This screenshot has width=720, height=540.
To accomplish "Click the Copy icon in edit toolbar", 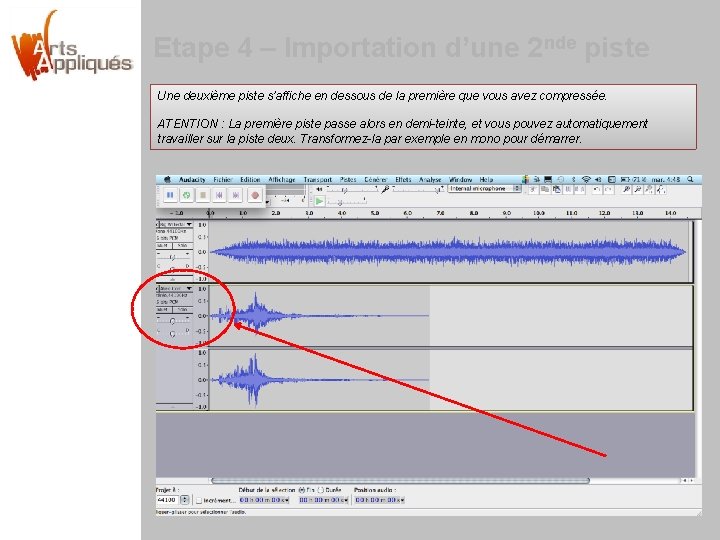I will coord(545,189).
